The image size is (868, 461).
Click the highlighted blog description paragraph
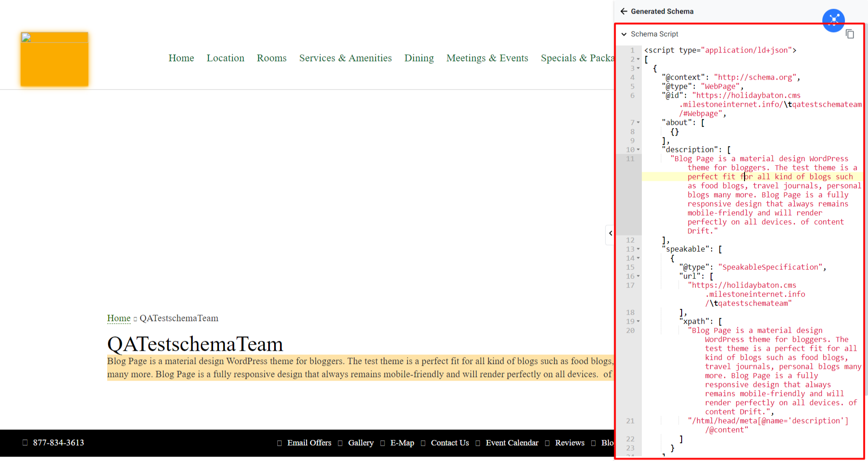click(360, 367)
